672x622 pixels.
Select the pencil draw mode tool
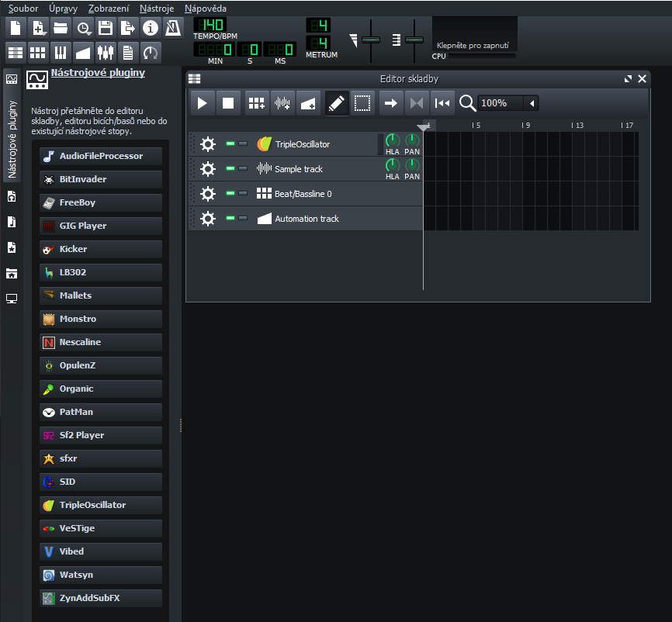(x=336, y=103)
